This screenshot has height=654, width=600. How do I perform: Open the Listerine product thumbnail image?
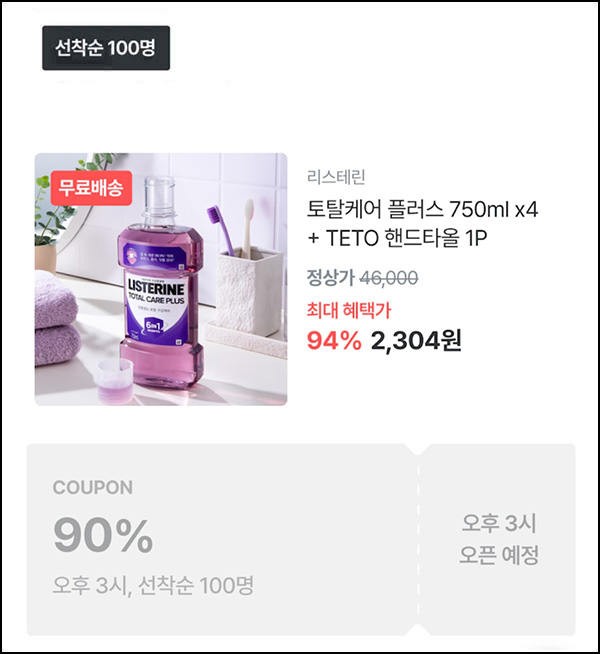[161, 279]
